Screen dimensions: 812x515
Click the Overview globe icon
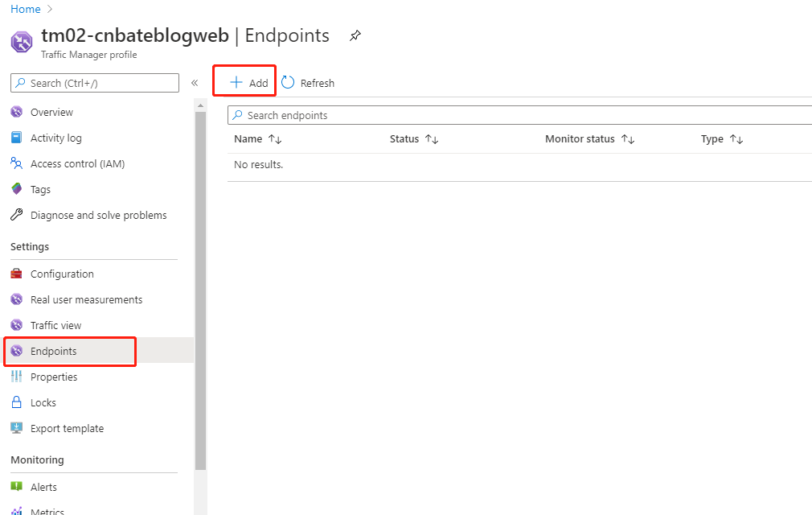[x=17, y=111]
